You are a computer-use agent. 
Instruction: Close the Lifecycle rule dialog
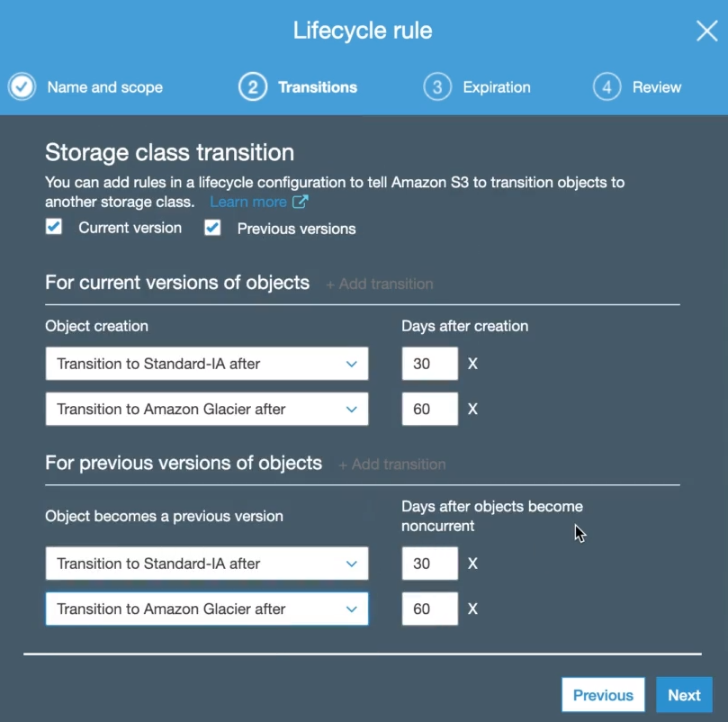point(706,32)
